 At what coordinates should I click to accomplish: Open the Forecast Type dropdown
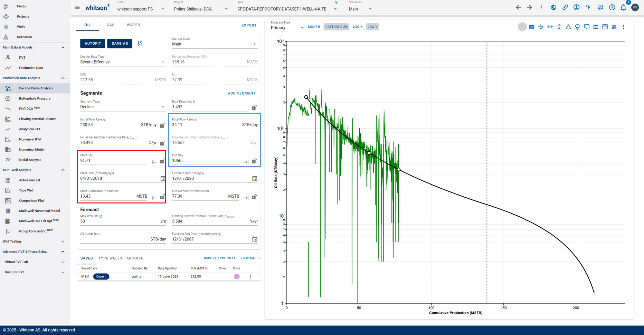click(x=288, y=28)
